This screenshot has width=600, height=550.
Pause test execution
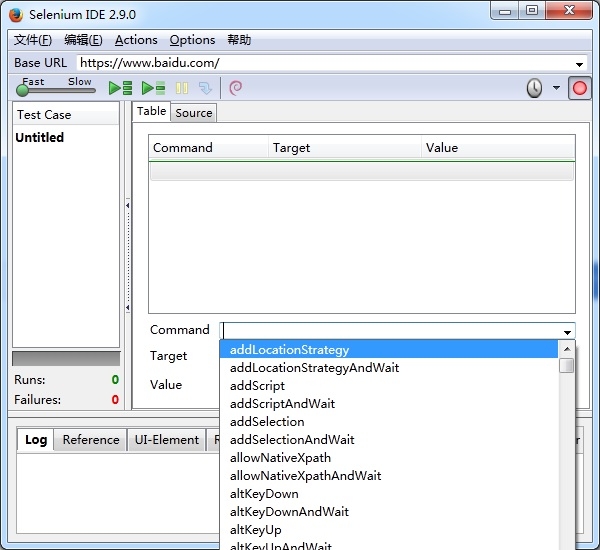pyautogui.click(x=182, y=88)
